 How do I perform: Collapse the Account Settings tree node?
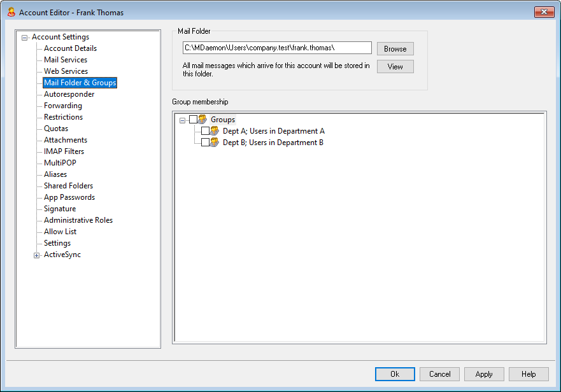(24, 38)
